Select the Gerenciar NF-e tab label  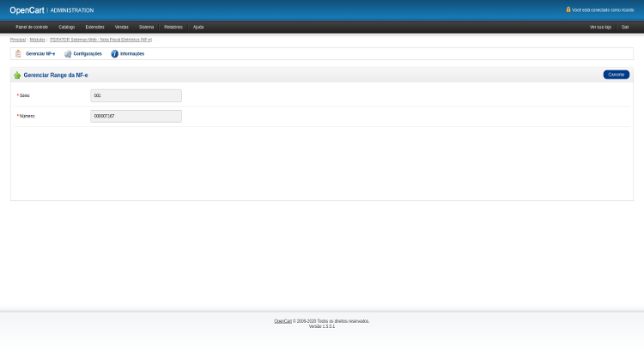pyautogui.click(x=40, y=54)
